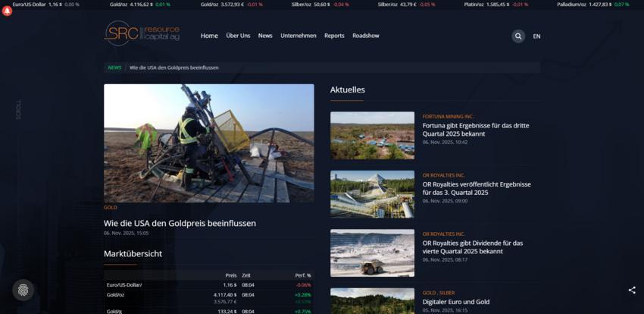The width and height of the screenshot is (644, 314).
Task: Open the search magnifier icon
Action: click(x=518, y=36)
